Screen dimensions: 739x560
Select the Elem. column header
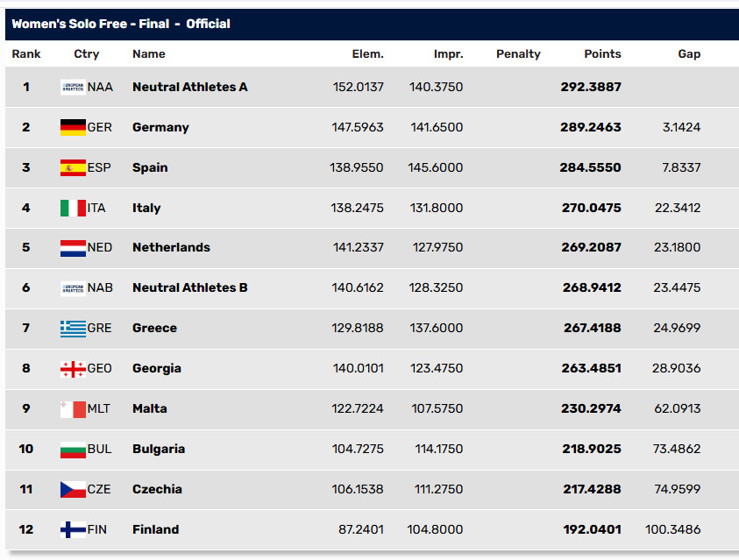367,53
